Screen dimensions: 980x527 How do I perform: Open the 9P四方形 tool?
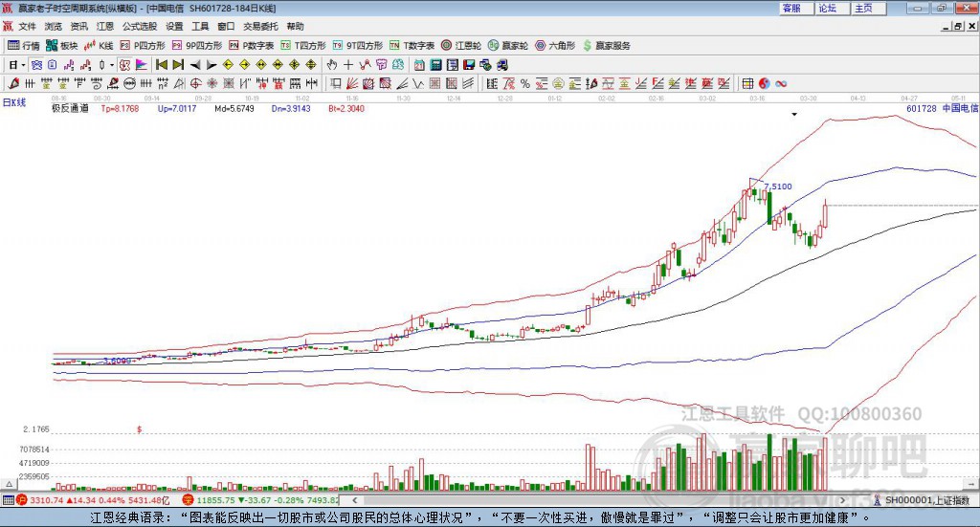tap(197, 46)
